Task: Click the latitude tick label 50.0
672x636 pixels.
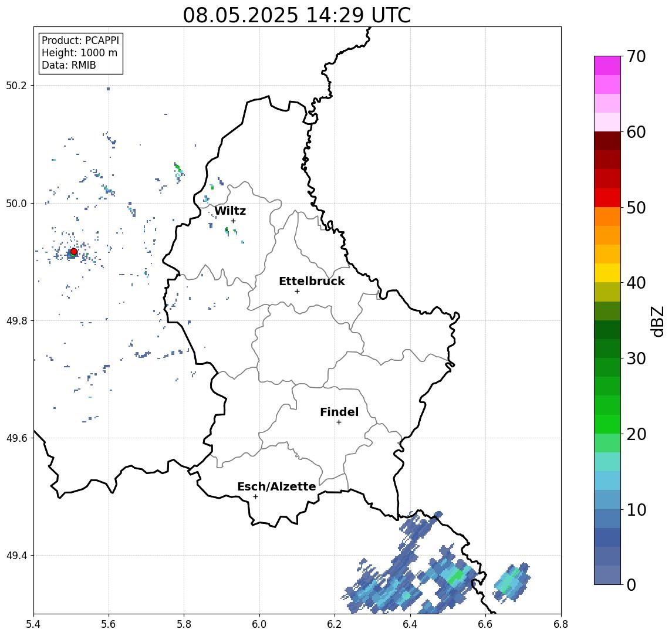Action: pyautogui.click(x=16, y=203)
